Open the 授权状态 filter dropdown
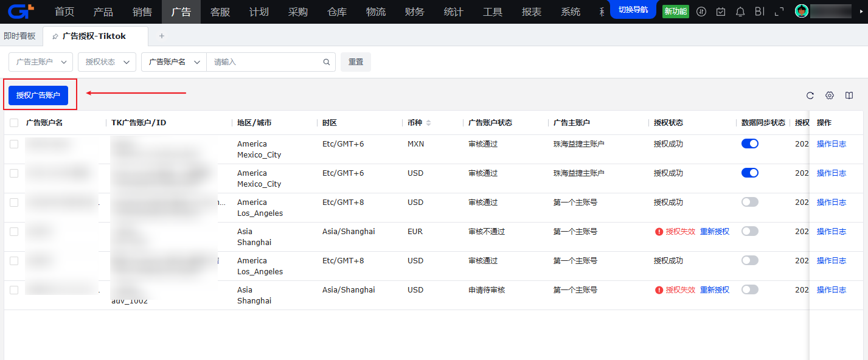The width and height of the screenshot is (868, 360). tap(107, 62)
